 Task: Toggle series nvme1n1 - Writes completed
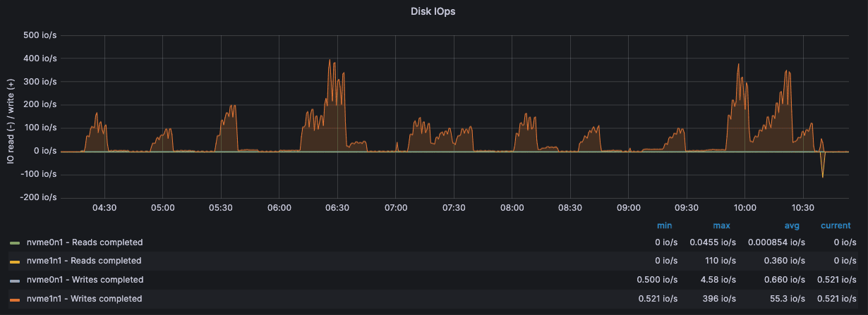click(x=84, y=299)
